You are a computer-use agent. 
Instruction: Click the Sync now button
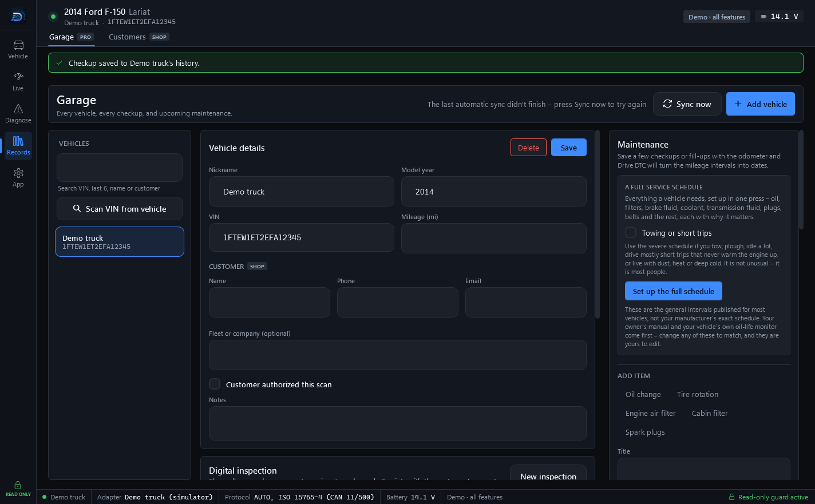687,104
